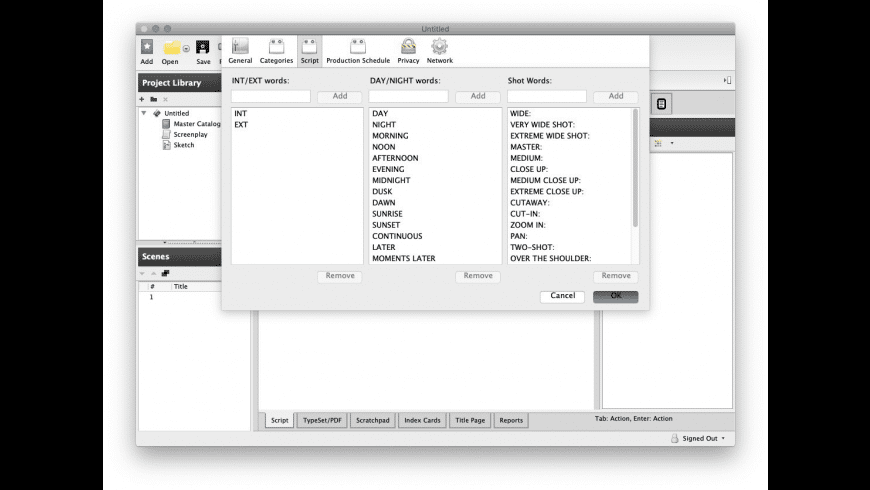Click the move scene down arrow
The width and height of the screenshot is (870, 490).
click(142, 274)
